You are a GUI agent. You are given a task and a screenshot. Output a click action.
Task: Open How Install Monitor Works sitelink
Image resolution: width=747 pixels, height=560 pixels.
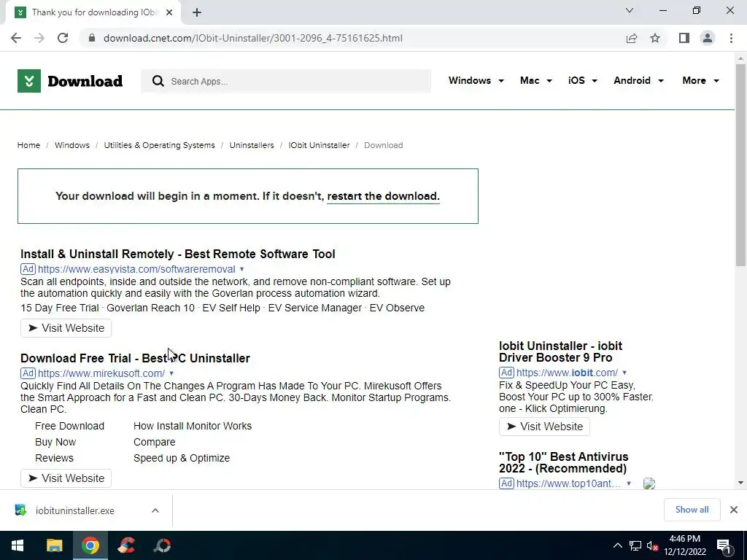point(193,426)
